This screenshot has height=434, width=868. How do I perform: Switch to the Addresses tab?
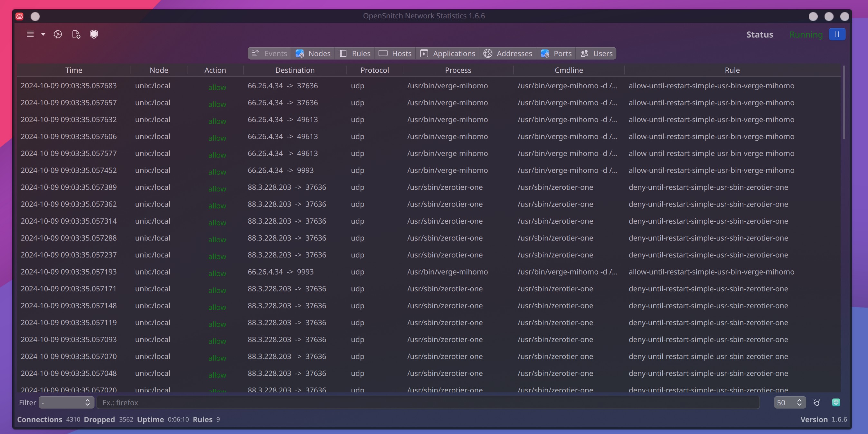pyautogui.click(x=508, y=53)
